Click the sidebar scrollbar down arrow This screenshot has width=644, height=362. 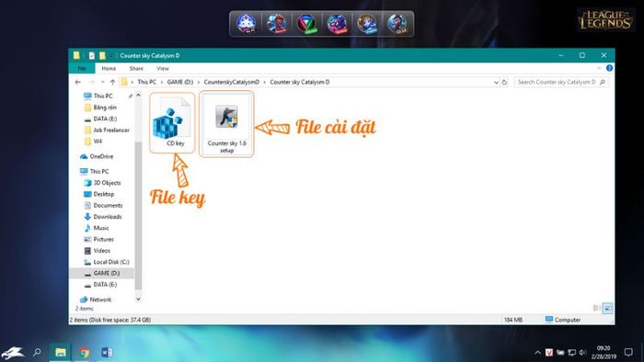(x=138, y=300)
